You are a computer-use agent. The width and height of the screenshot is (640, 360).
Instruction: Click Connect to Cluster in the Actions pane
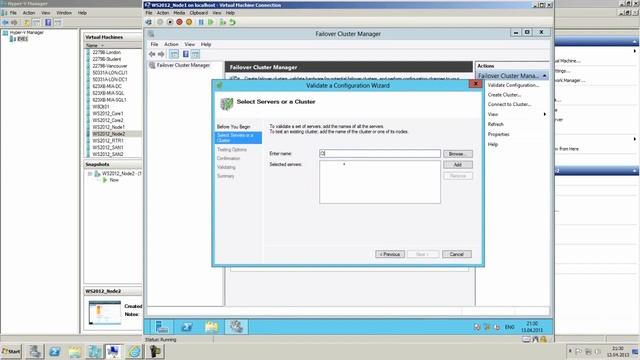pos(509,104)
